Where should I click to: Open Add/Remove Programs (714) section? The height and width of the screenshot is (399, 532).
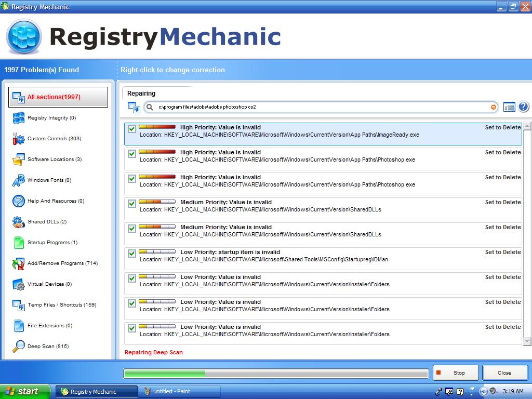pos(62,263)
